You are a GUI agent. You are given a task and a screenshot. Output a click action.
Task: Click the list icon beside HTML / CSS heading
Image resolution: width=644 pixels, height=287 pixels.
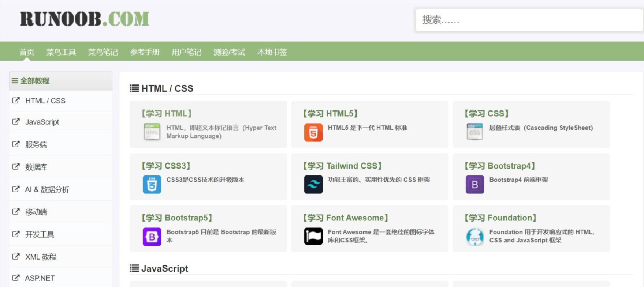coord(134,88)
